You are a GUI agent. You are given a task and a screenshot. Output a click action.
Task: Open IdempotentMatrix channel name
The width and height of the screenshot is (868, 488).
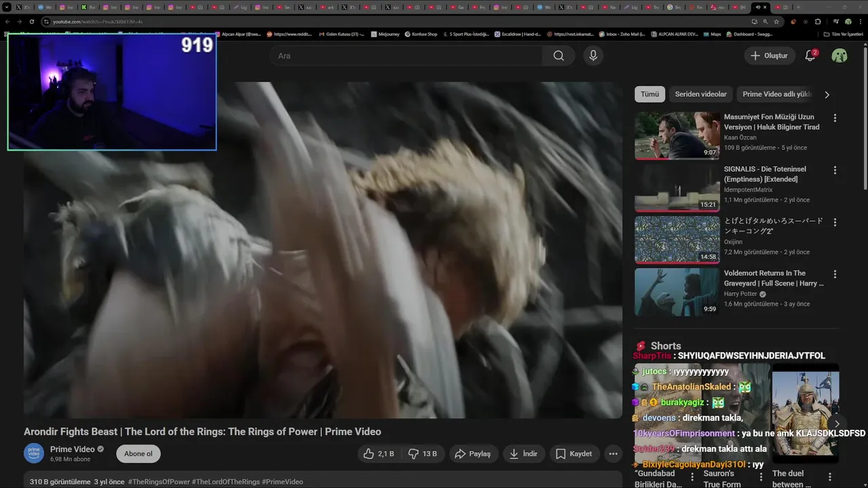coord(748,190)
